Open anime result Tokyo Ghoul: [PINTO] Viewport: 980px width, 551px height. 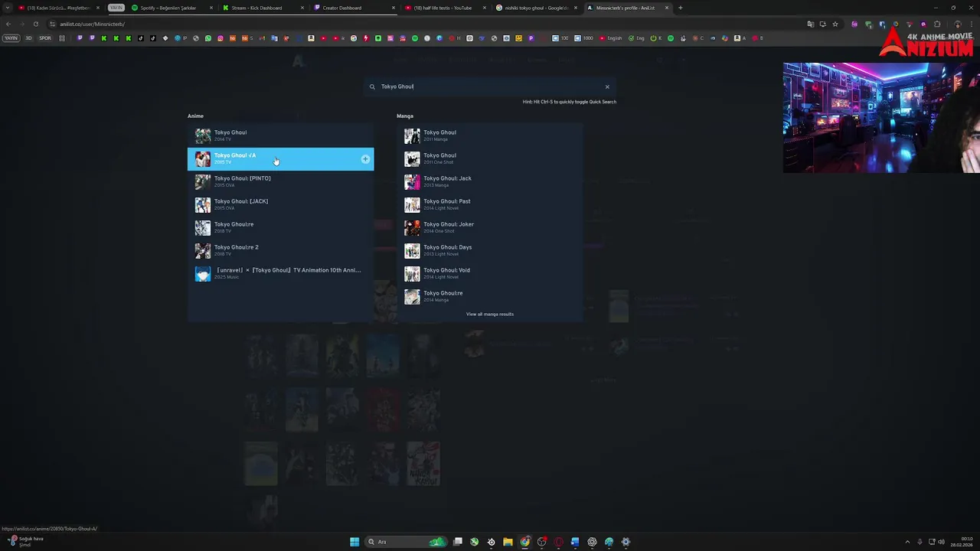[280, 181]
